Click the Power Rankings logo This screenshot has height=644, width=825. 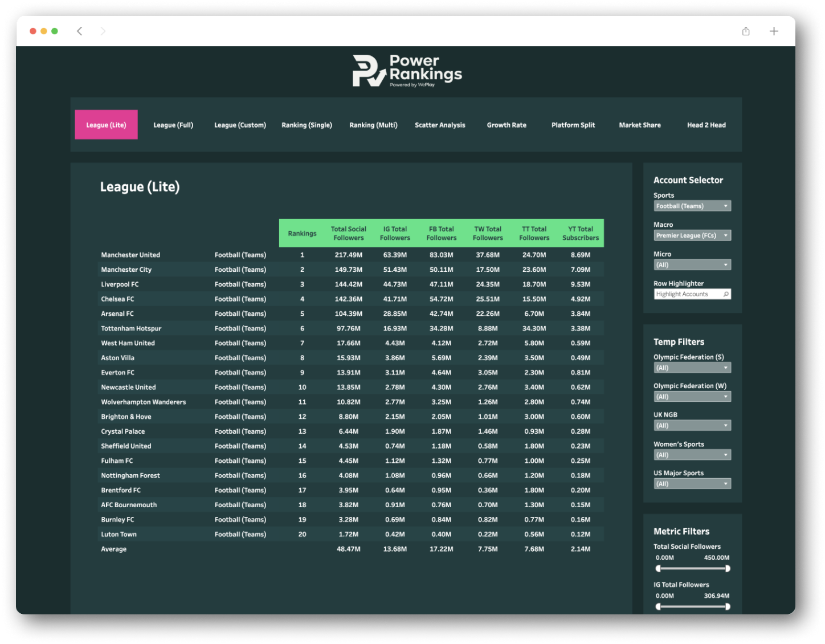407,71
